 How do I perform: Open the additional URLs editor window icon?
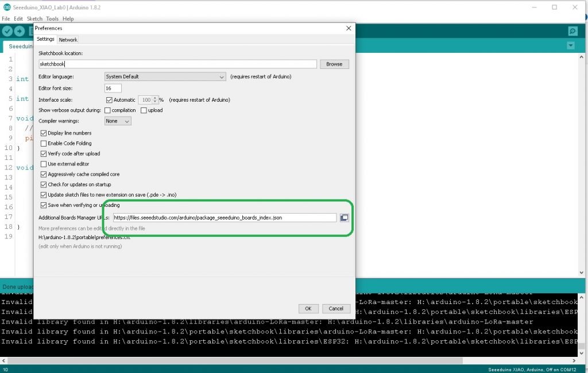344,218
